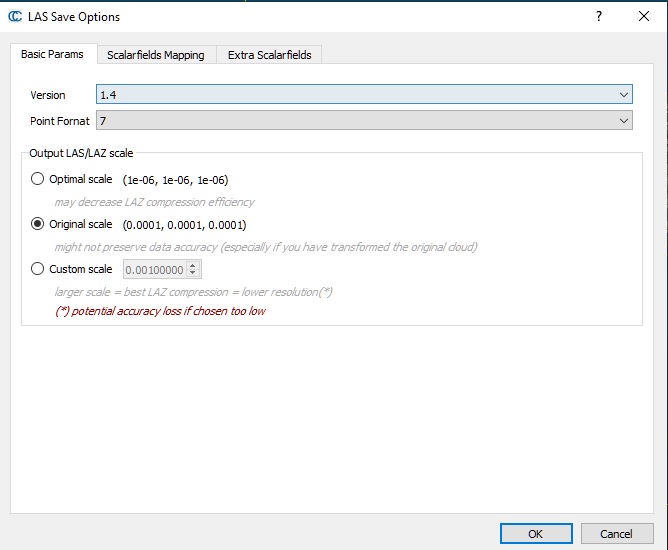Click the Version dropdown arrow chevron
The width and height of the screenshot is (668, 550).
pos(624,95)
